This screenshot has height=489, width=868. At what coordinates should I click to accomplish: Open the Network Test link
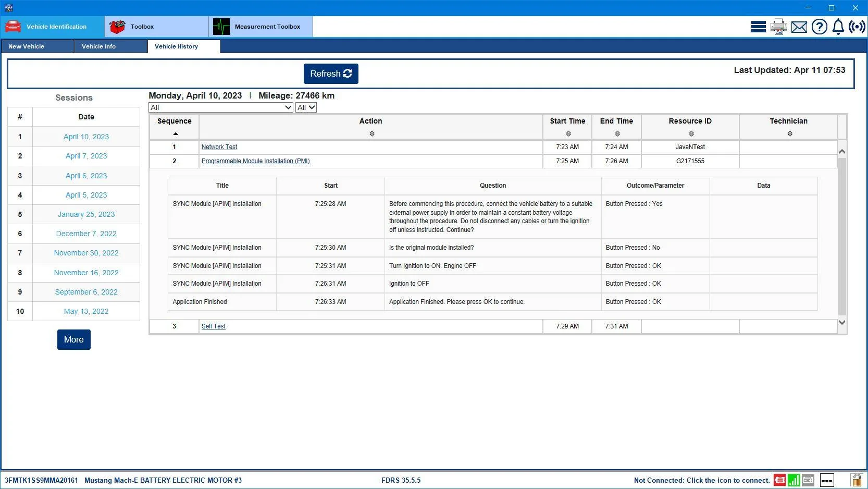(x=219, y=147)
